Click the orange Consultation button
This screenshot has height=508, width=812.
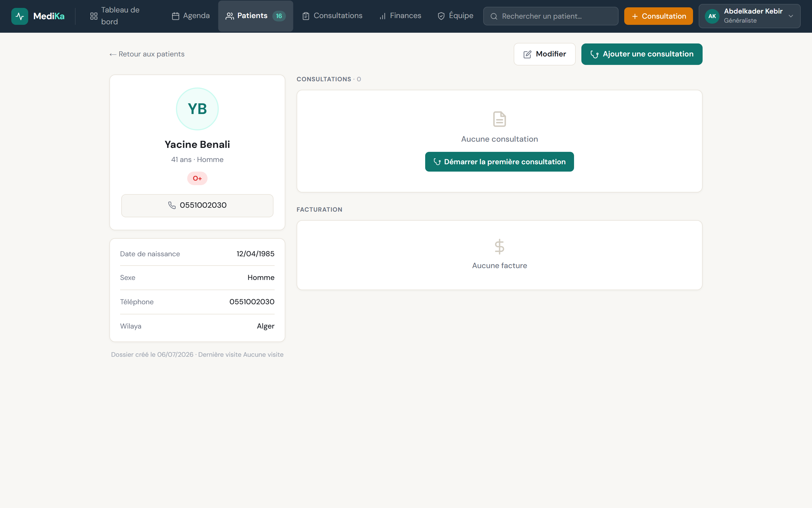point(658,16)
